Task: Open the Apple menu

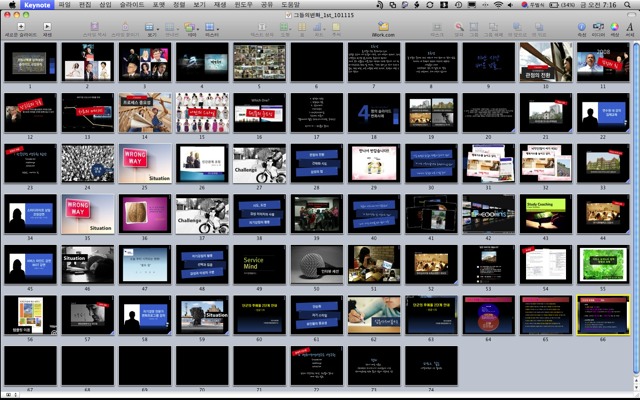Action: pyautogui.click(x=12, y=5)
